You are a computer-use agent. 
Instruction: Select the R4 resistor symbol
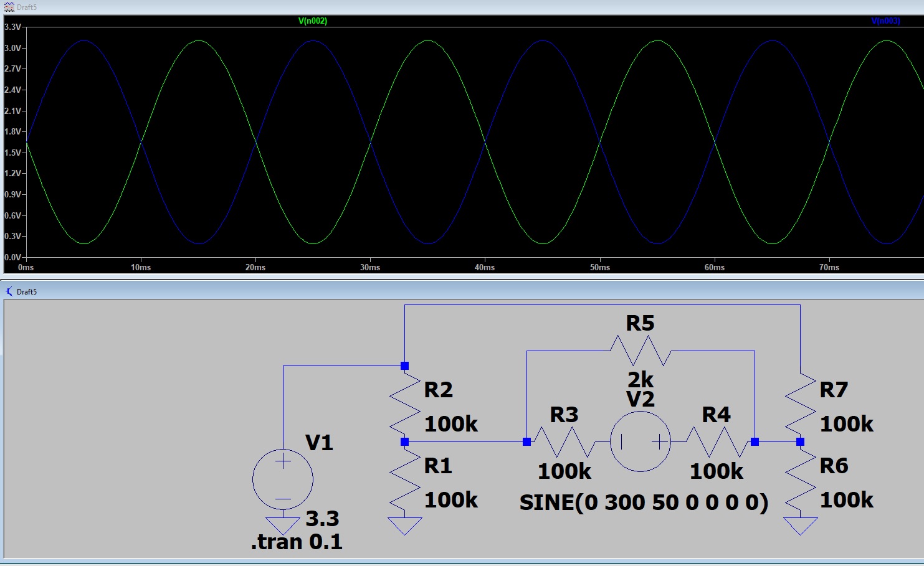(716, 441)
